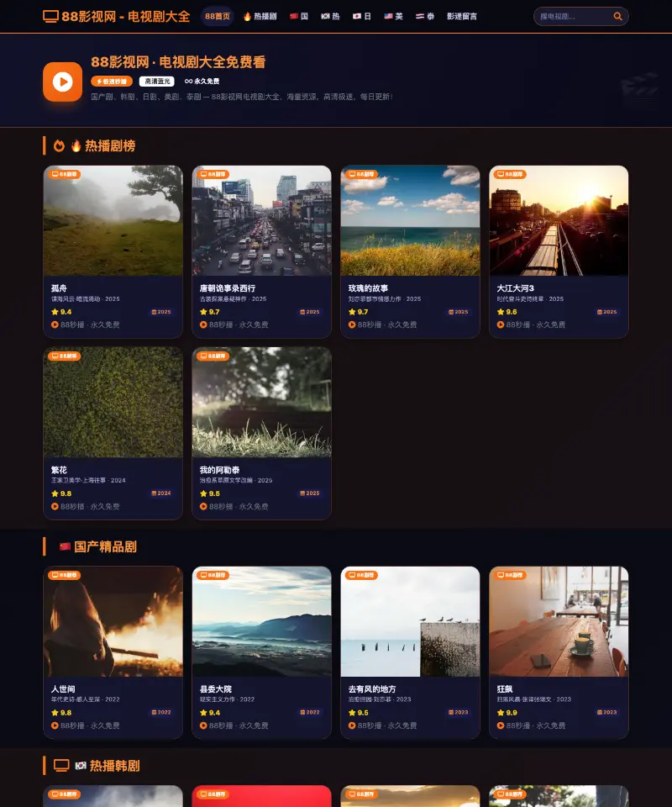Click the star rating 9.9 on 狂飙

pos(507,713)
